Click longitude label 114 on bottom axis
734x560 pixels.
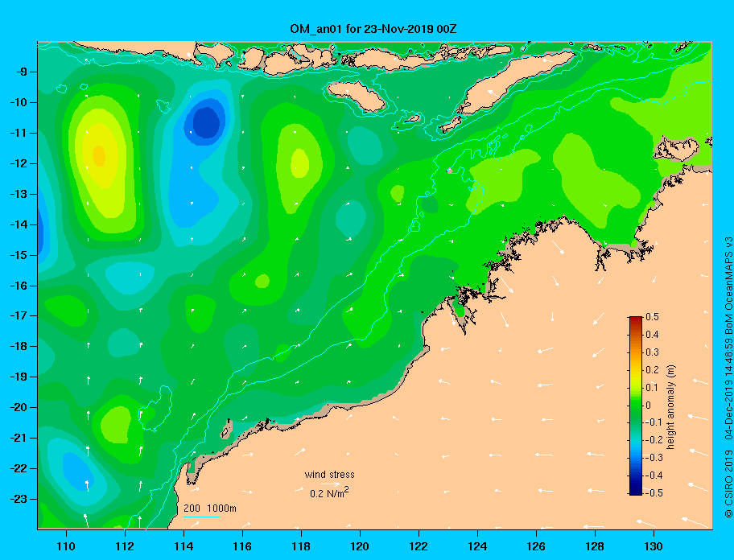[x=183, y=546]
